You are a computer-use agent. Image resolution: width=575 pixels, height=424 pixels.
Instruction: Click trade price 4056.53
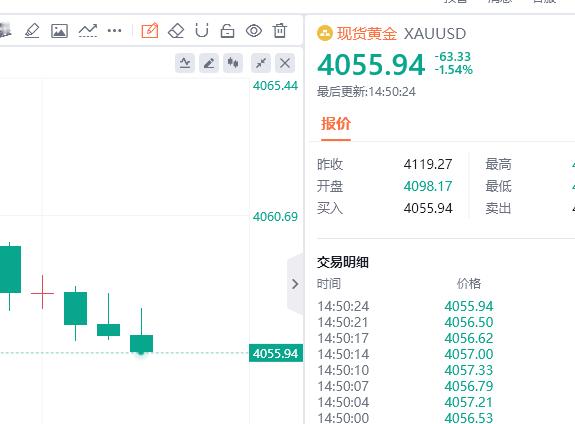pyautogui.click(x=469, y=418)
